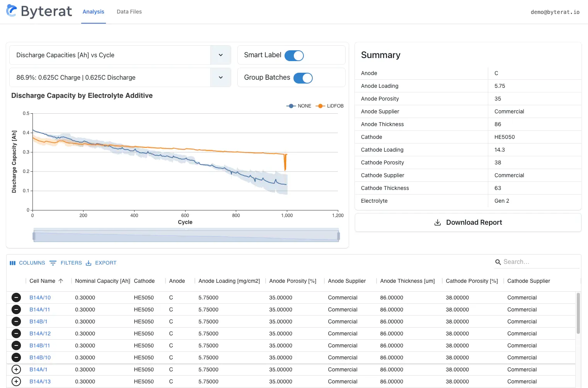Click the Download Report button
The width and height of the screenshot is (588, 388).
[468, 222]
